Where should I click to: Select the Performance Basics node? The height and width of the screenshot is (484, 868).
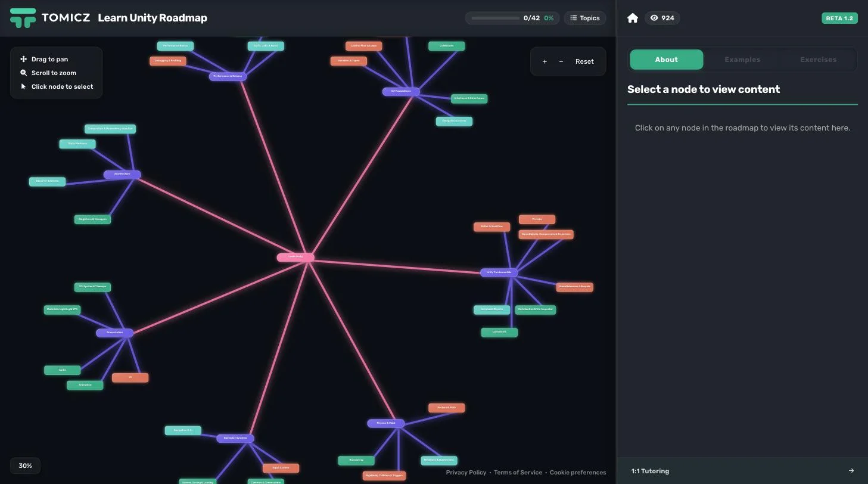pos(175,46)
